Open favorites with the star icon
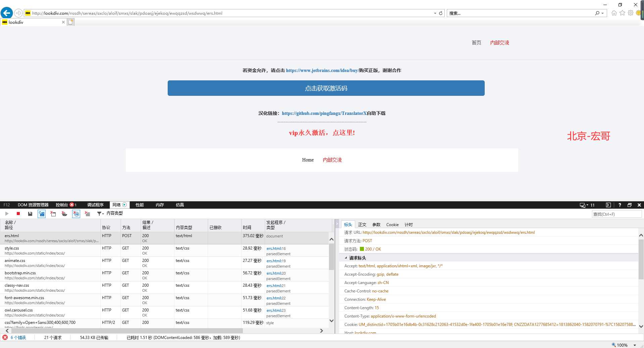This screenshot has height=348, width=644. (x=623, y=13)
